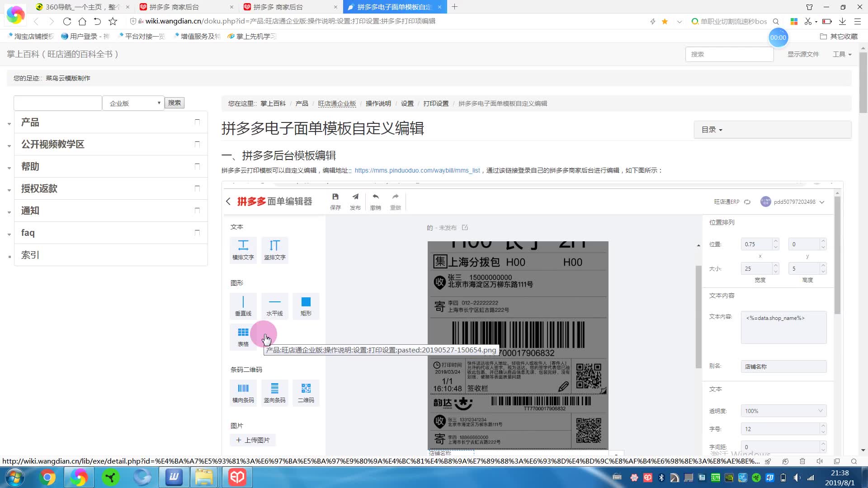The height and width of the screenshot is (488, 868).
Task: Add a table (表格) element
Action: tap(243, 337)
